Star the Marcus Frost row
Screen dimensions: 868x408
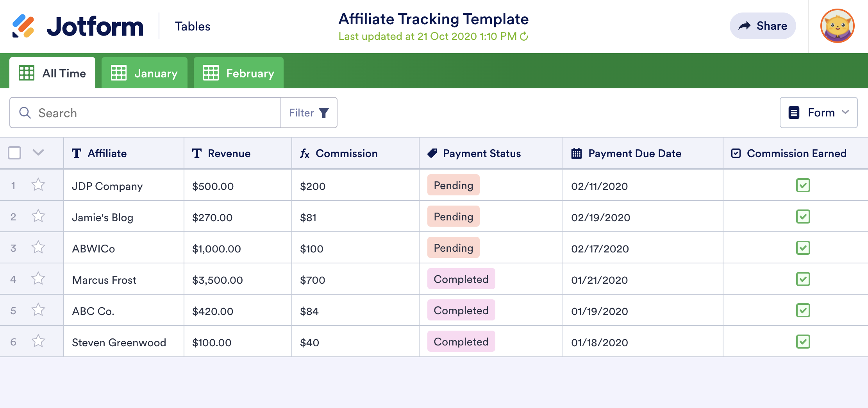(38, 278)
